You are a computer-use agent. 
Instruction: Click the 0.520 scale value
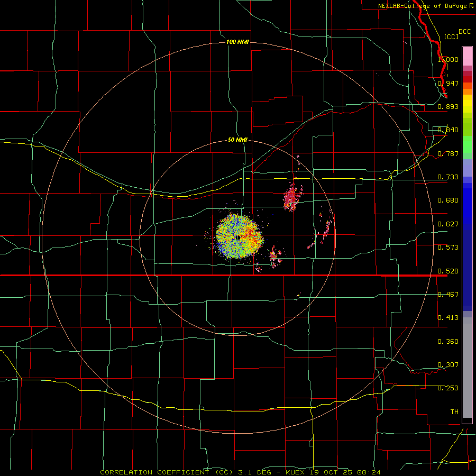(448, 271)
